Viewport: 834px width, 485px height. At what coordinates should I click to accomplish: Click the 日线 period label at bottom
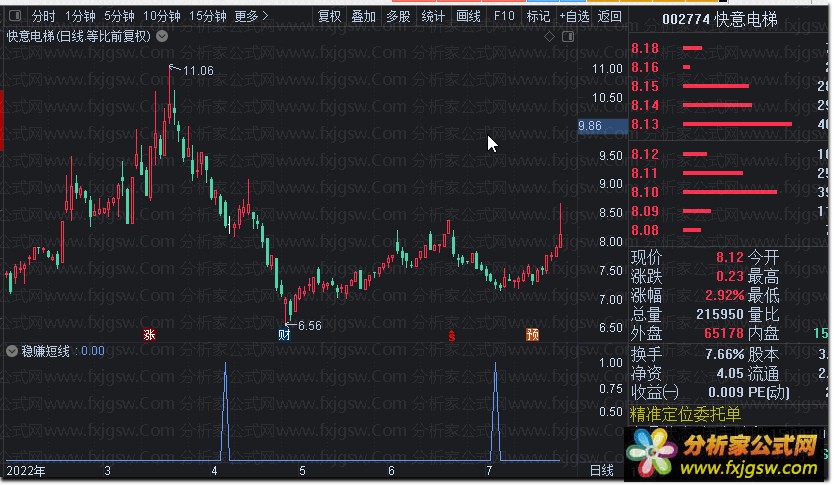coord(602,471)
